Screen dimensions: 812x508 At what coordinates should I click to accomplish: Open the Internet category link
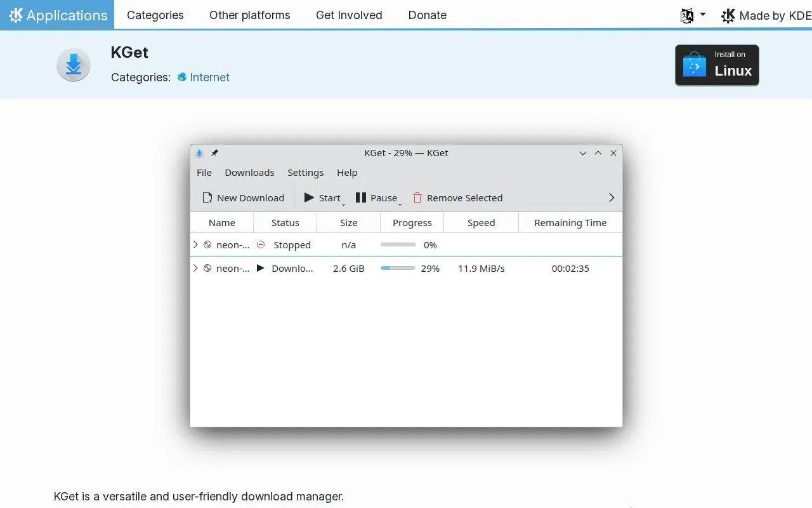204,77
